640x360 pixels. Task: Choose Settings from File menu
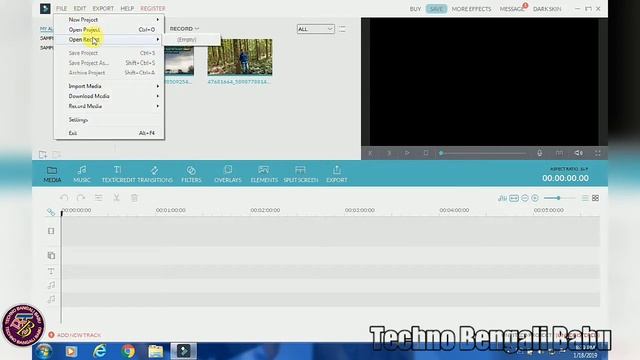coord(109,120)
